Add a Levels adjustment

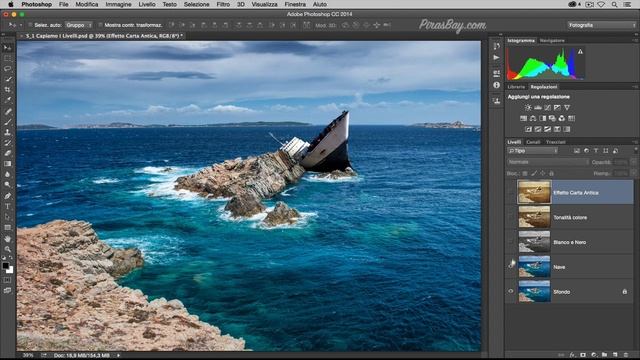point(538,108)
